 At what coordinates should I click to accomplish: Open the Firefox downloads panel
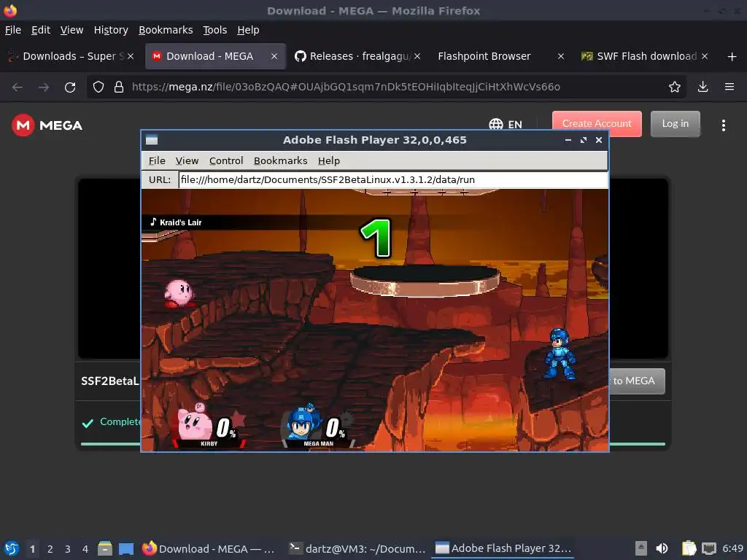coord(703,87)
